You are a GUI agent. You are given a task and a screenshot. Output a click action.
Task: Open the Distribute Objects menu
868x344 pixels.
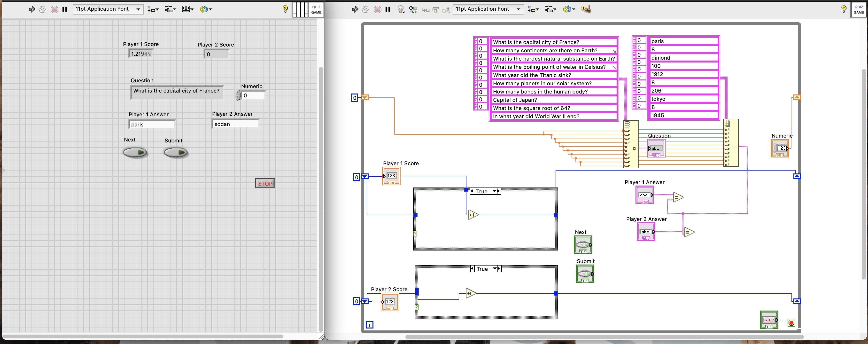point(170,9)
